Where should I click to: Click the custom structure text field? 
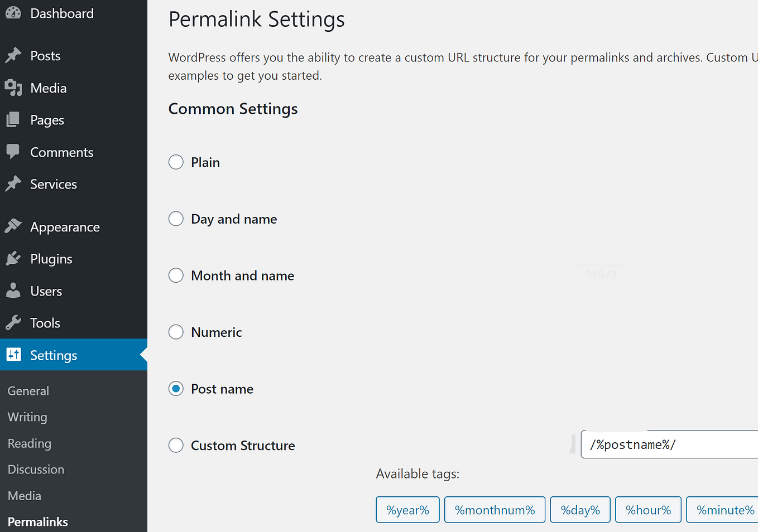tap(670, 444)
